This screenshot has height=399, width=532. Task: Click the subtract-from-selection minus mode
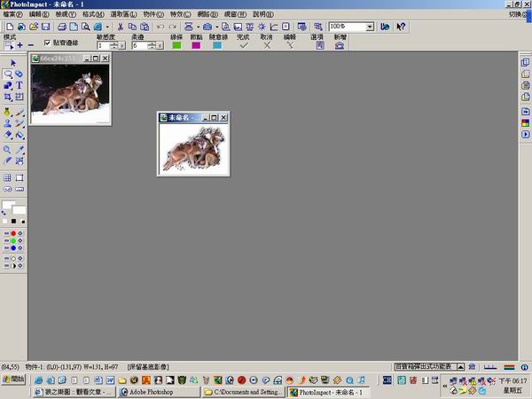coord(30,45)
